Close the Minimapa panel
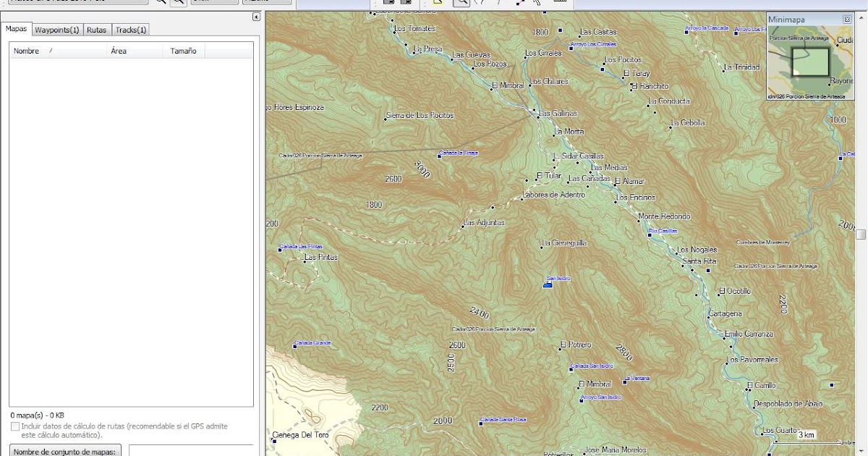Viewport: 868px width, 456px height. [x=847, y=20]
